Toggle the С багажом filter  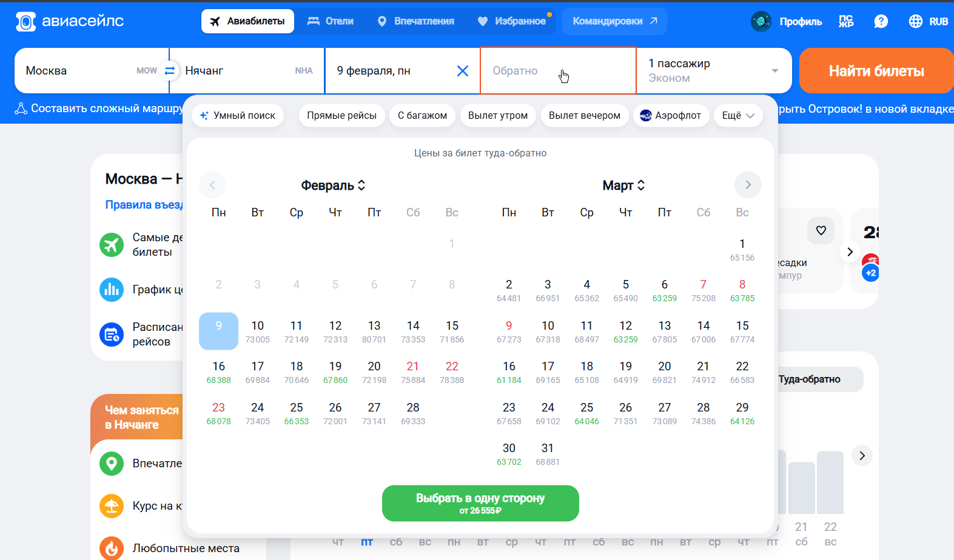point(422,115)
